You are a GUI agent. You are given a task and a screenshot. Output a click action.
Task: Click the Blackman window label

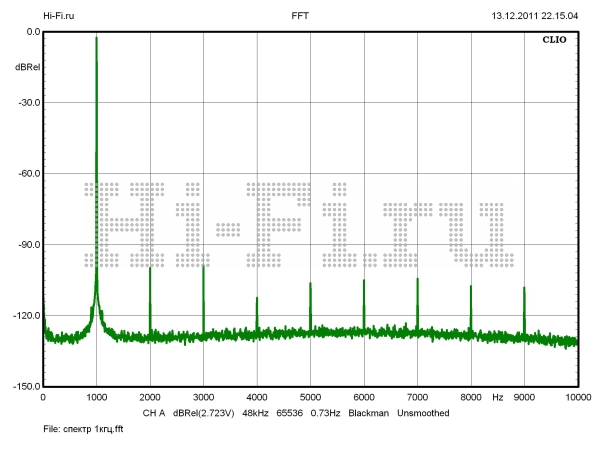[369, 413]
